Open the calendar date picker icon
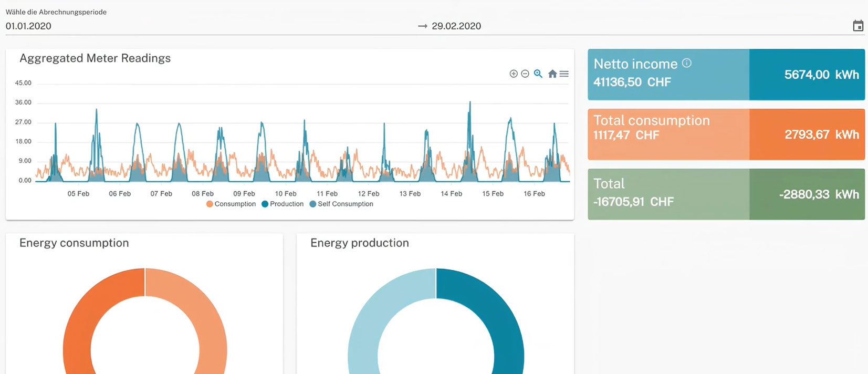The image size is (868, 374). coord(858,26)
